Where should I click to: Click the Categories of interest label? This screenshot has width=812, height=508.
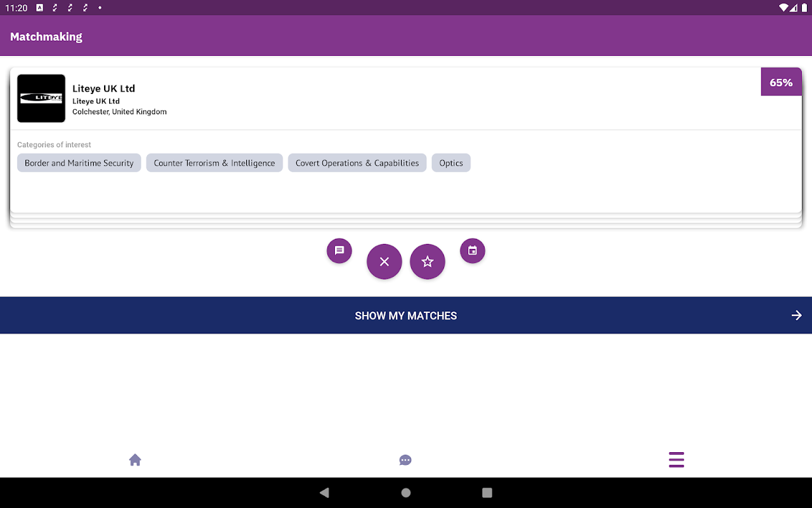click(x=54, y=145)
